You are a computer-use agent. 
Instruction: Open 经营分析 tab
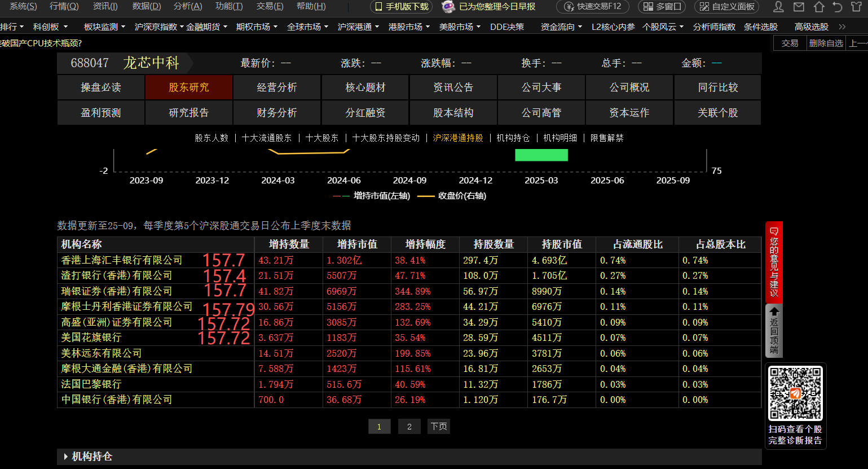pos(277,87)
